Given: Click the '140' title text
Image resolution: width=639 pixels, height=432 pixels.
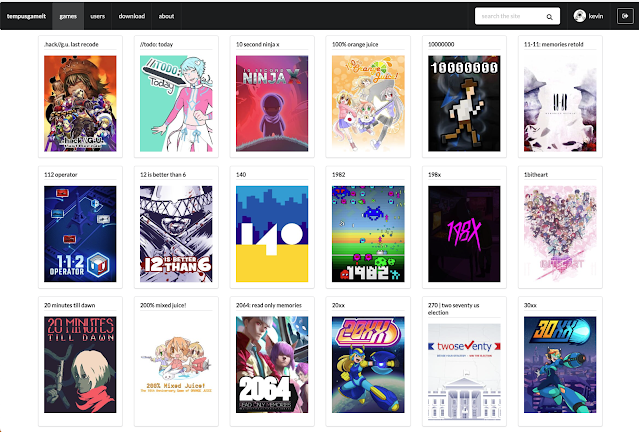Looking at the screenshot, I should (x=241, y=175).
